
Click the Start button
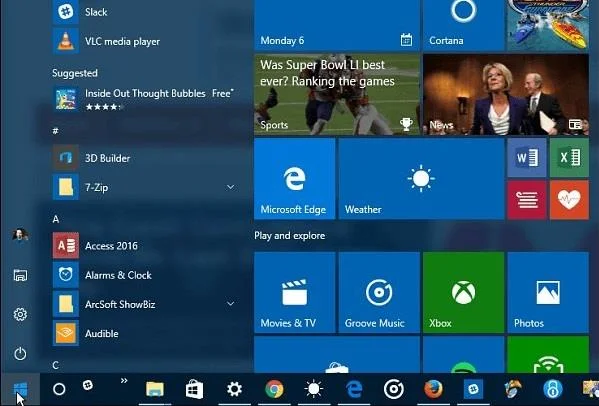[x=20, y=389]
